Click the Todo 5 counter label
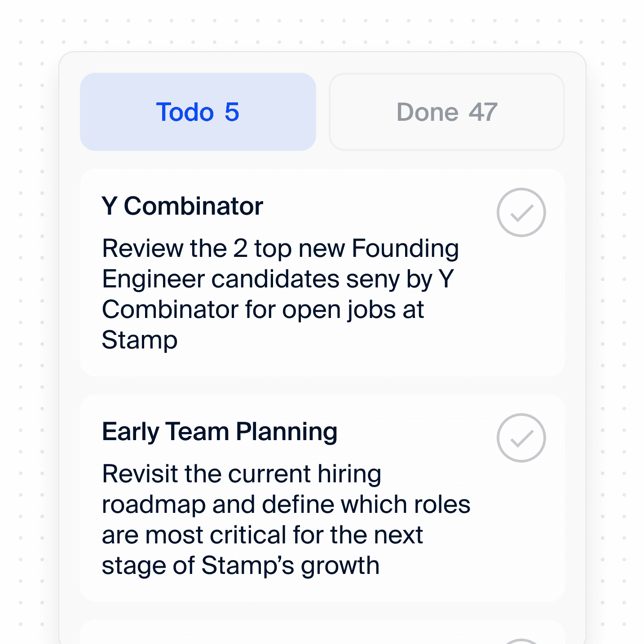Screen dimensions: 644x644 [198, 112]
